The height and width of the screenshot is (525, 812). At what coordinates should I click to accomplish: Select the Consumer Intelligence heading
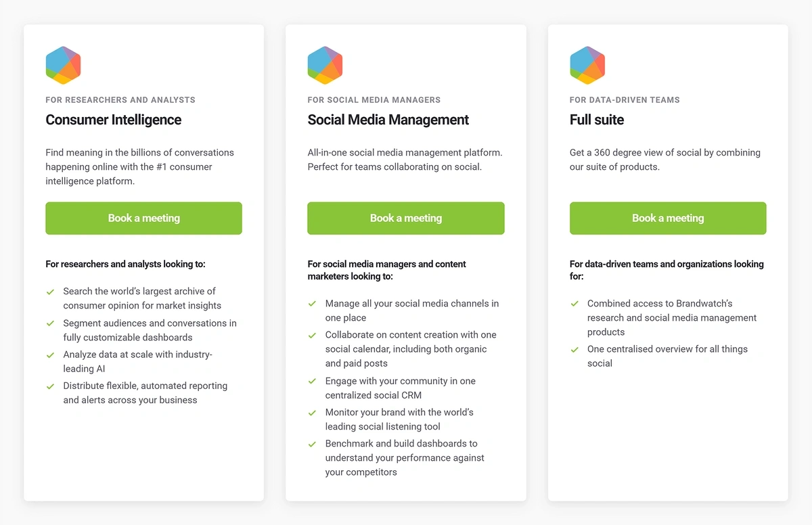point(114,120)
